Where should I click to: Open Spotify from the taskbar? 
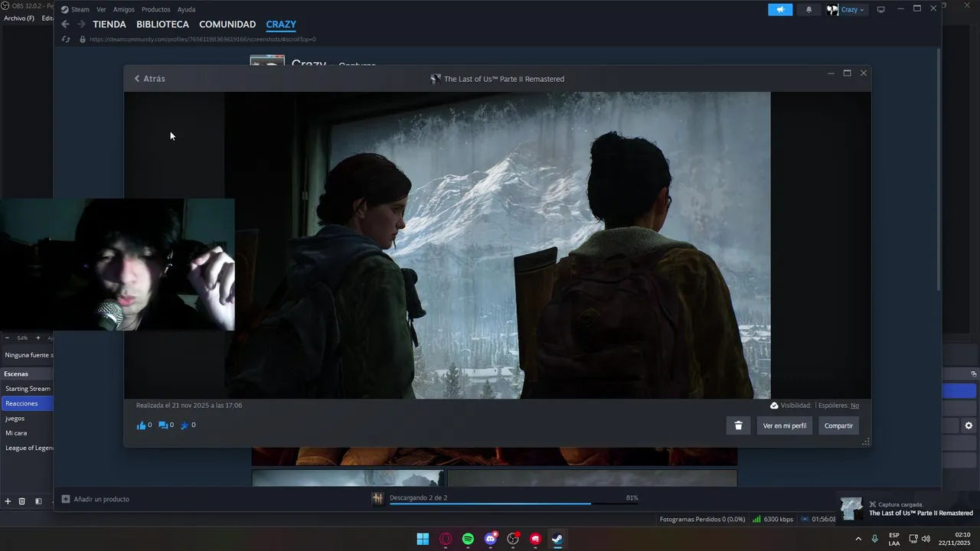tap(468, 539)
